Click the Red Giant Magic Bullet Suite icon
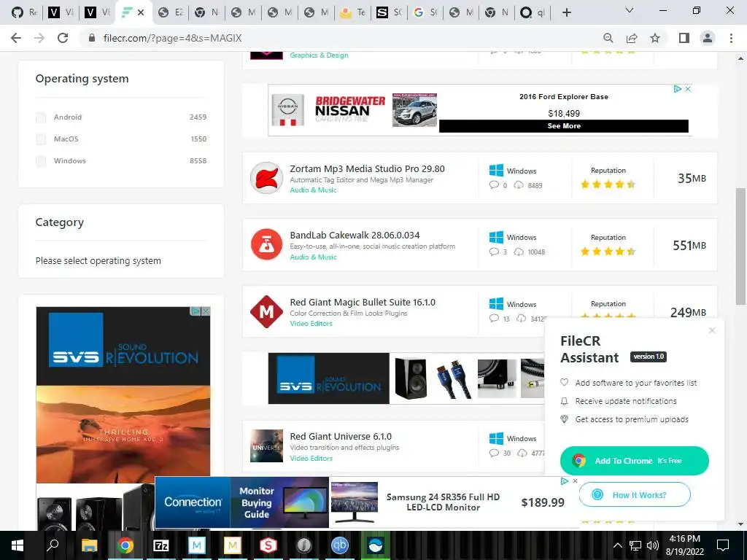747x560 pixels. click(266, 312)
